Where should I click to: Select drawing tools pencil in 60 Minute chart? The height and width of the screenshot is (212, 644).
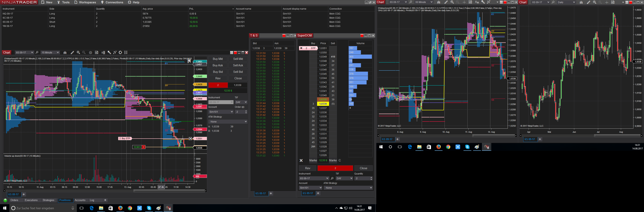446,2
